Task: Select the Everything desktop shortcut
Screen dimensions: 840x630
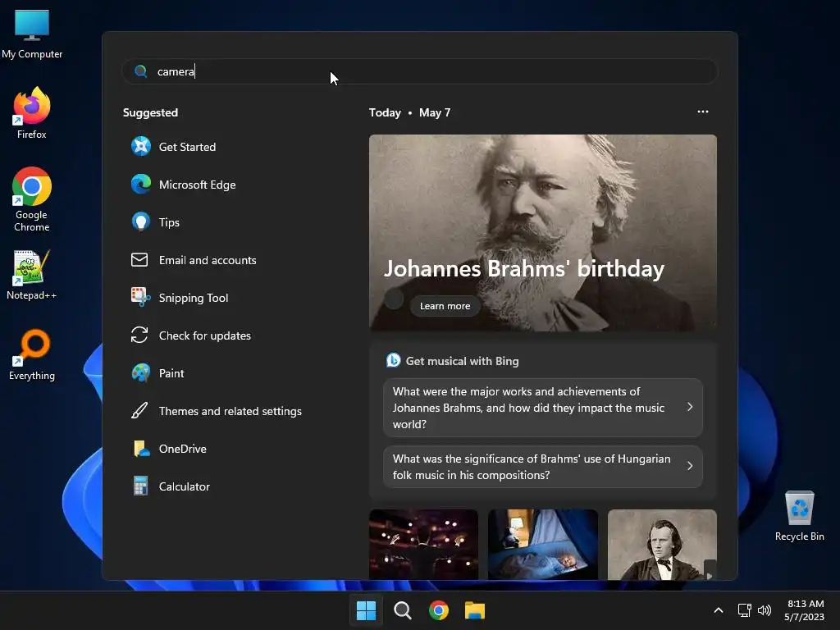Action: pos(32,355)
